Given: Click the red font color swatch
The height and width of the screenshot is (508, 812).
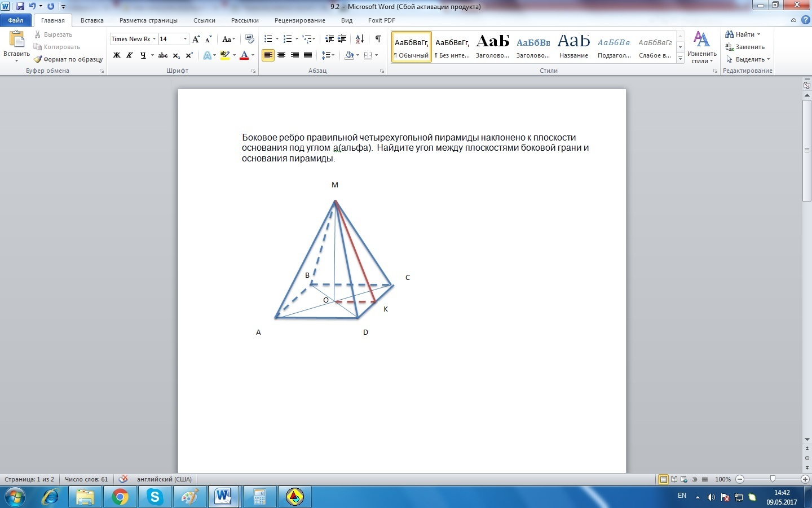Looking at the screenshot, I should [x=244, y=55].
